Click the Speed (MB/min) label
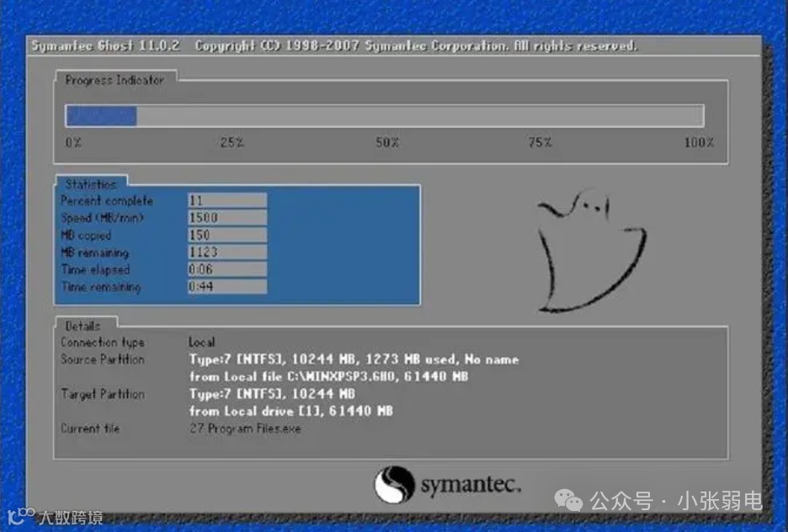 click(x=102, y=217)
